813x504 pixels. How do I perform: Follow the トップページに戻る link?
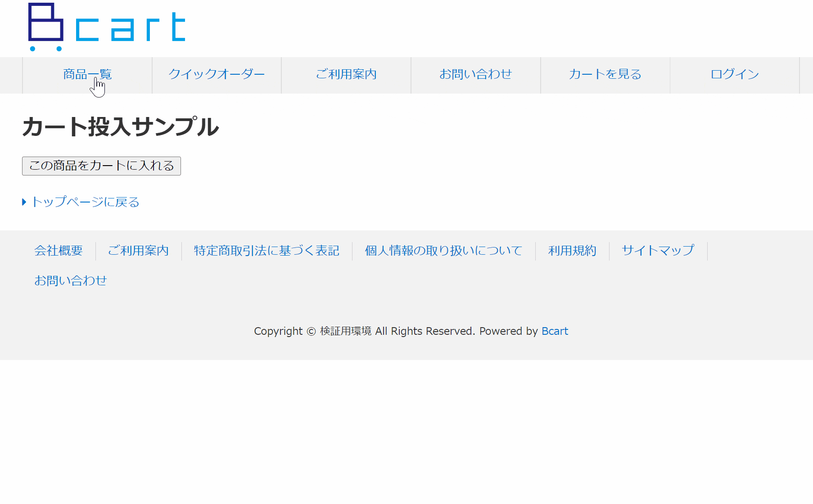[x=85, y=202]
